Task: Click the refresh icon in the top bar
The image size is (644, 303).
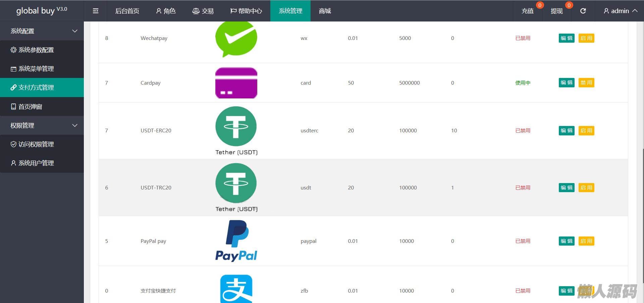Action: 583,11
